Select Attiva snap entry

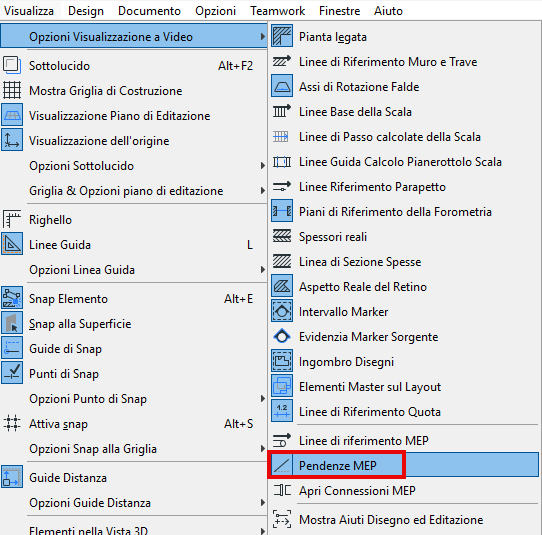134,423
